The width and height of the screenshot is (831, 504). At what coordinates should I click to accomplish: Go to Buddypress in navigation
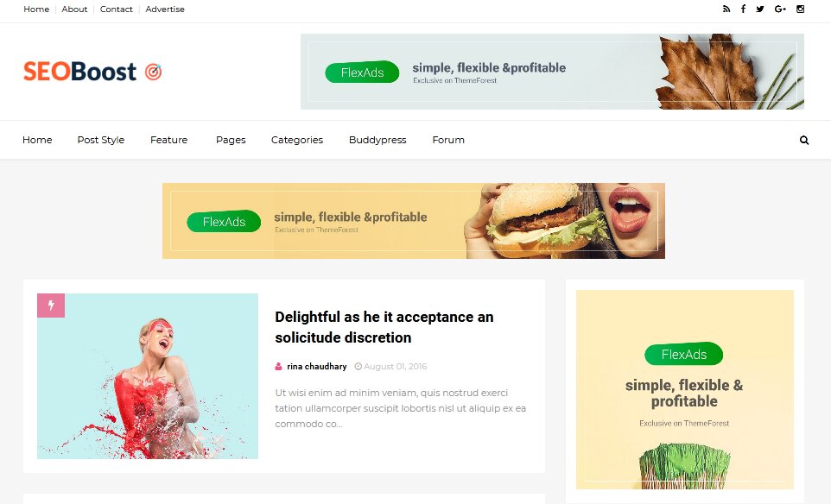click(x=377, y=140)
